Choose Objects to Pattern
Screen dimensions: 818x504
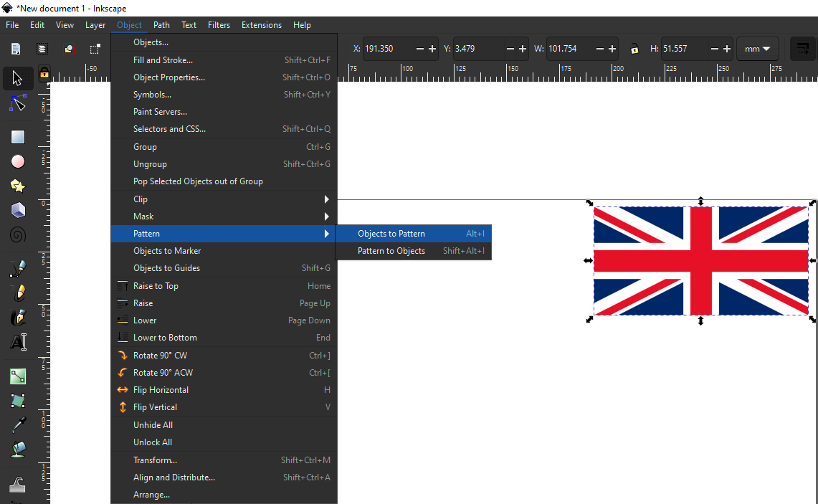pos(413,234)
